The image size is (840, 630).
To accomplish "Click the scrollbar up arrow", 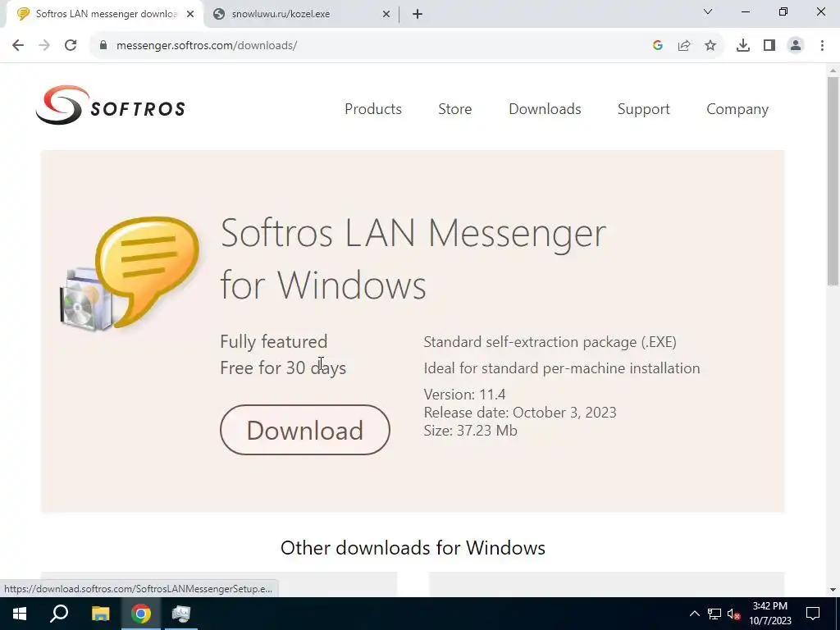I will click(833, 71).
